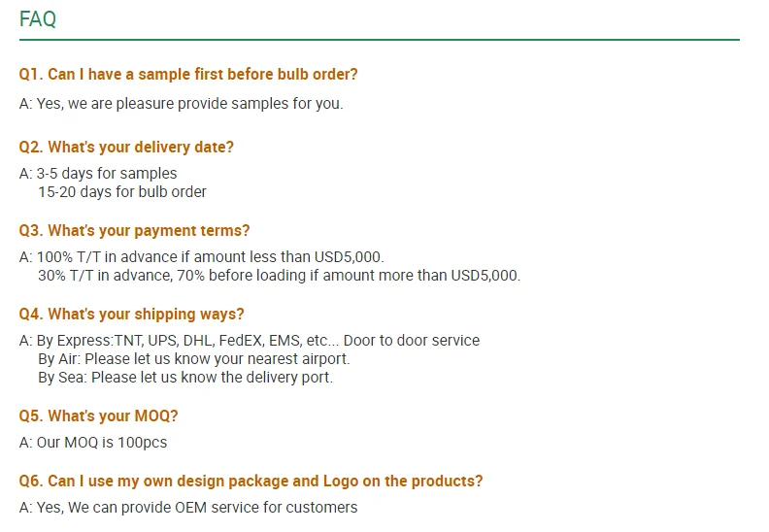Select the Q3 payment terms question
Viewport: 769px width, 532px height.
pos(134,231)
